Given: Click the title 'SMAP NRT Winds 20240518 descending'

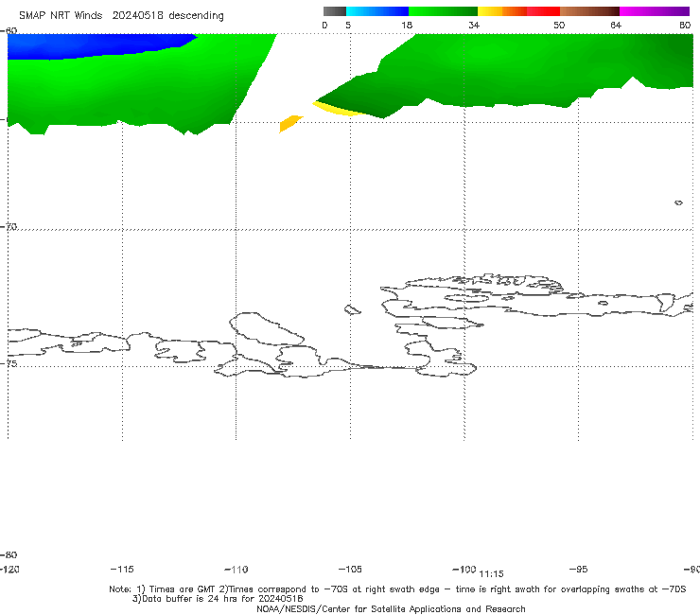Looking at the screenshot, I should pos(121,16).
